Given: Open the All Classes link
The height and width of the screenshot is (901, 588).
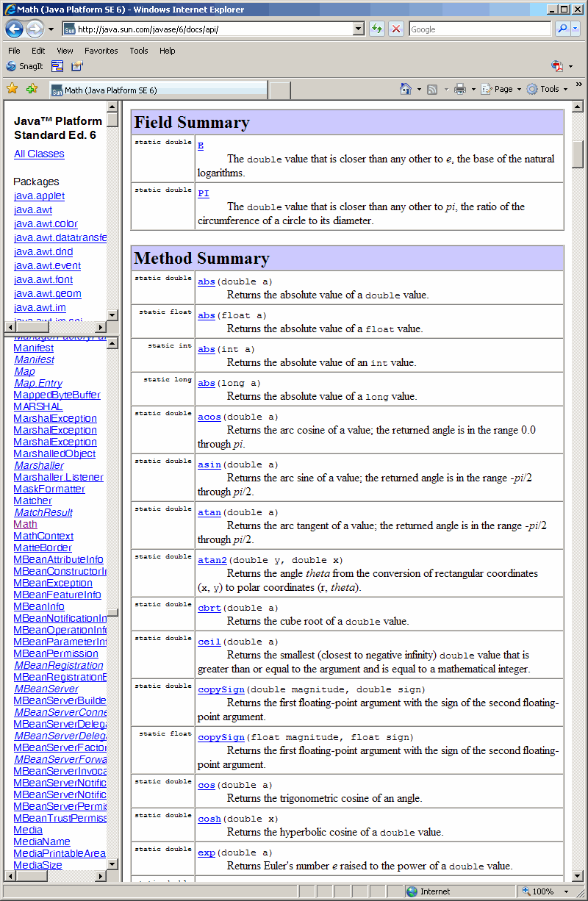Looking at the screenshot, I should coord(38,153).
